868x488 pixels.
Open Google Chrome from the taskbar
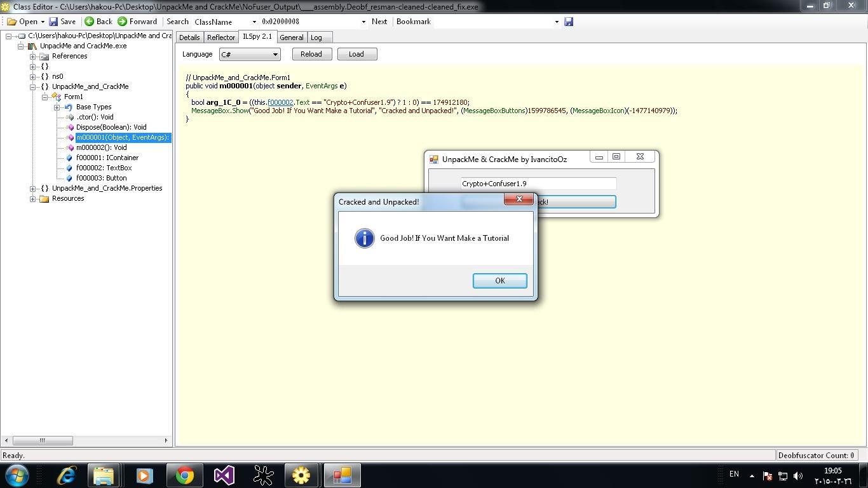tap(185, 475)
